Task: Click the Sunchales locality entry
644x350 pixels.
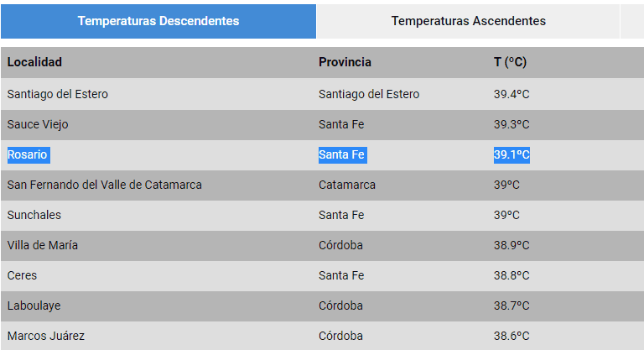Action: click(34, 215)
